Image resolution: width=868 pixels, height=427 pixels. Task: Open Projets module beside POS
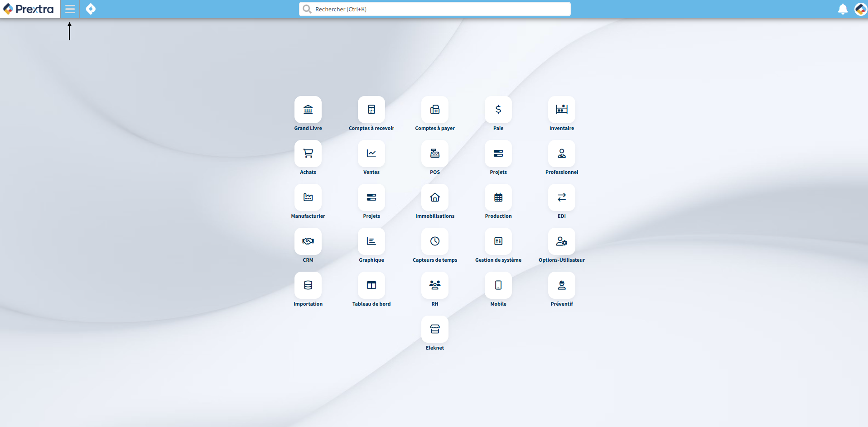coord(498,154)
